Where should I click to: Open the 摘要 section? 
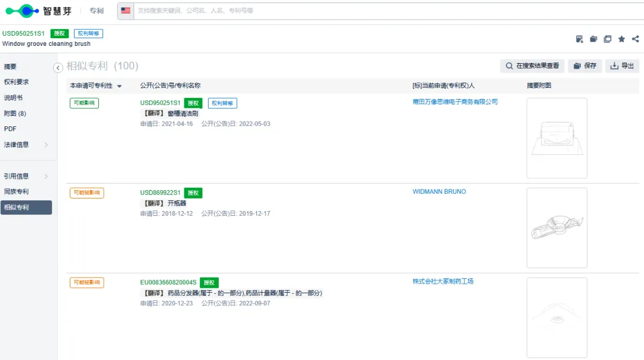[10, 67]
